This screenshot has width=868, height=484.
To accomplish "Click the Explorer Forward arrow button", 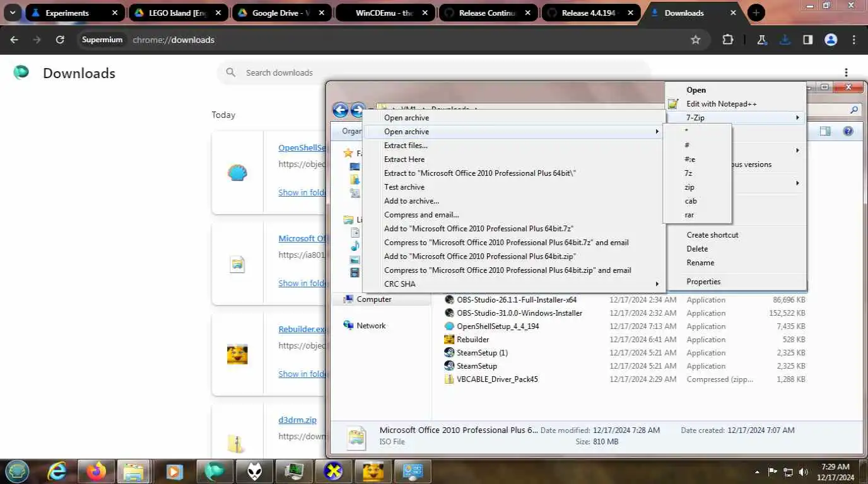I will (358, 110).
